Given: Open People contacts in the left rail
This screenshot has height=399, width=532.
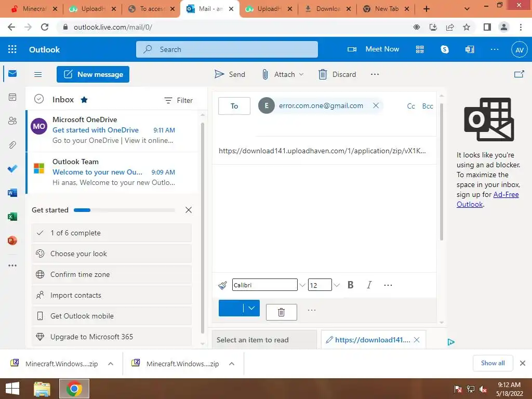Looking at the screenshot, I should tap(12, 121).
